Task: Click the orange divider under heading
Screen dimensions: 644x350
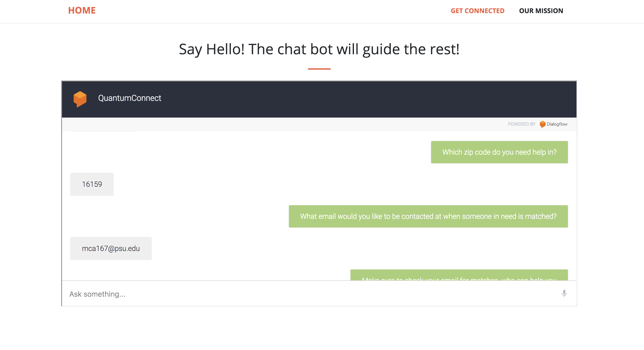Action: [319, 69]
